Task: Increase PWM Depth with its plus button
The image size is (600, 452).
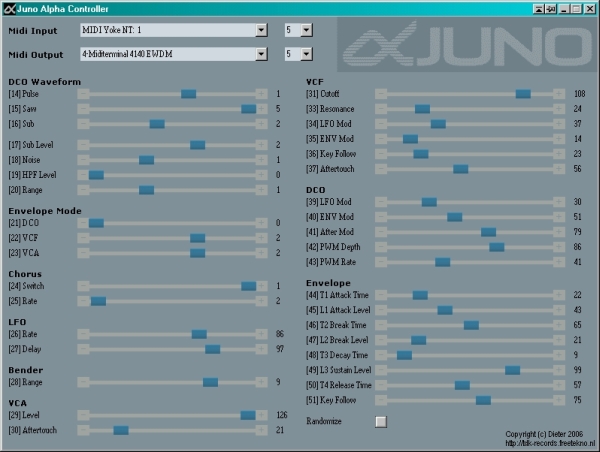Action: [x=559, y=247]
